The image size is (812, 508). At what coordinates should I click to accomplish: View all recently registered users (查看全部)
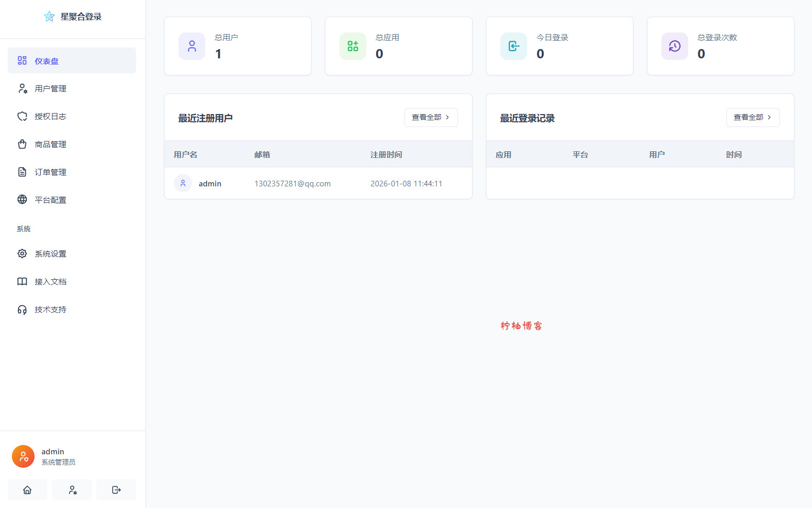pyautogui.click(x=431, y=118)
